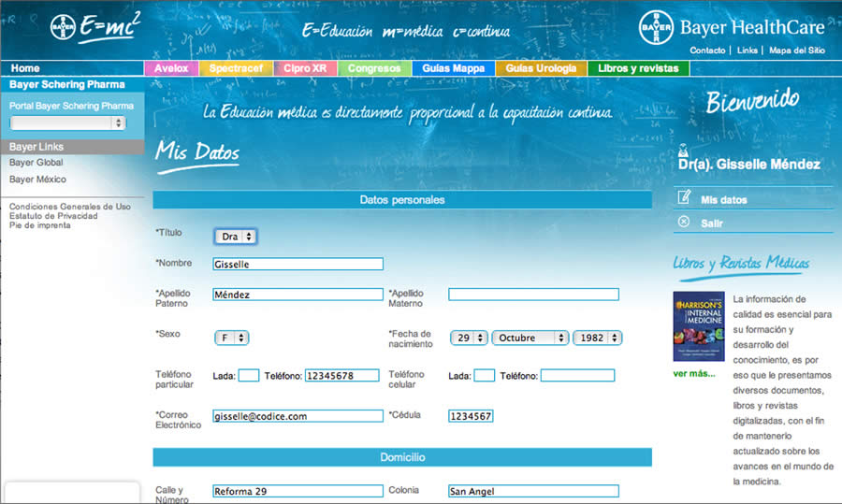Click the Mis datos sidebar link
The height and width of the screenshot is (504, 842).
click(x=724, y=200)
